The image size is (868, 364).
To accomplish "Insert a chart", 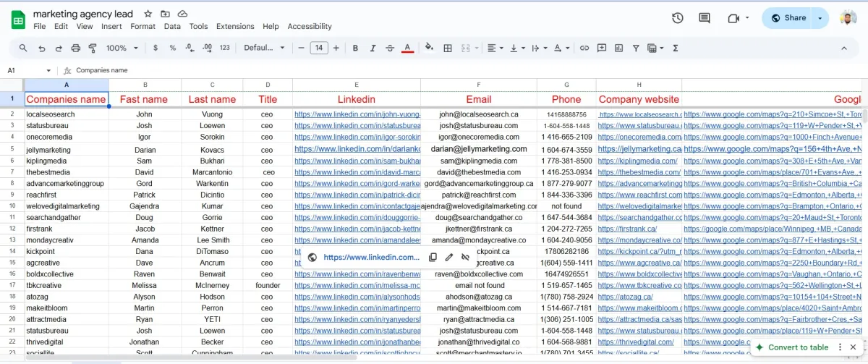I will pos(619,48).
